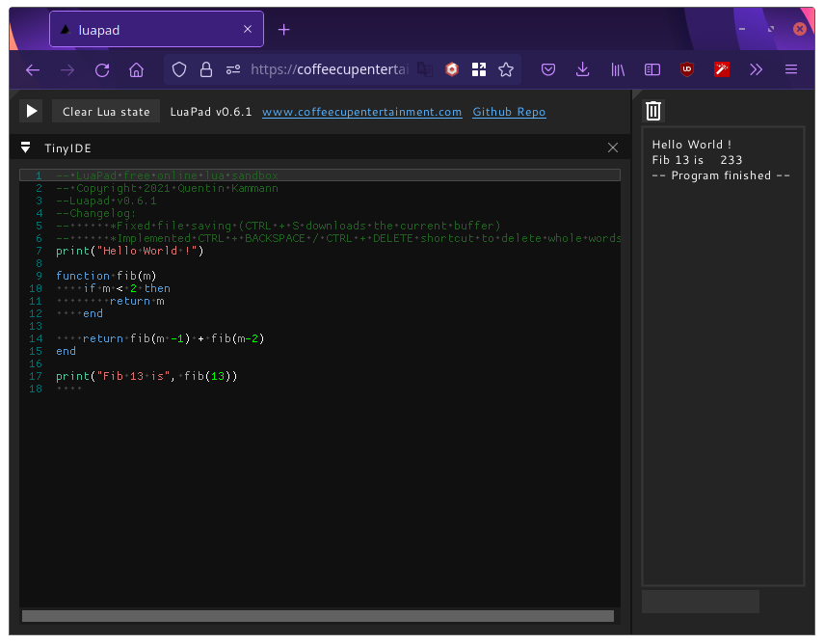The height and width of the screenshot is (644, 824).
Task: Click line 17 print("Fib 13 is", fib(13))
Action: (146, 376)
